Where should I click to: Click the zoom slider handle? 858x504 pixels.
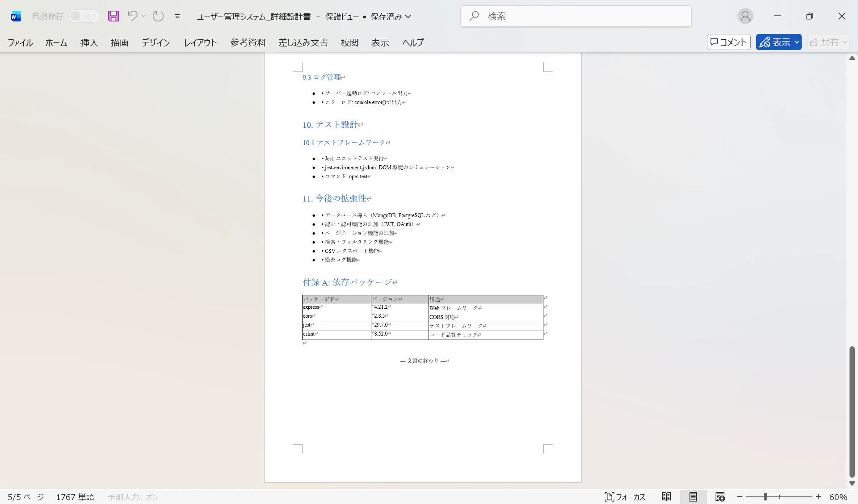tap(765, 496)
